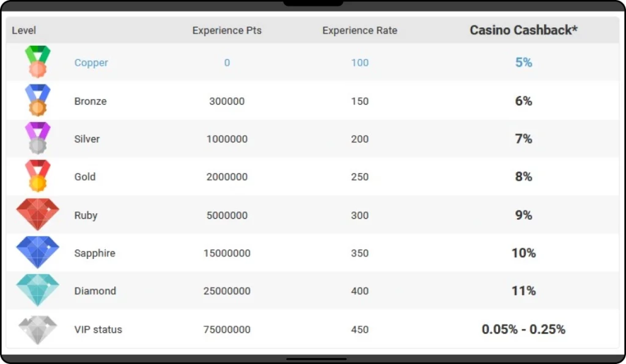Click the Bronze level medal icon
The height and width of the screenshot is (364, 626).
[x=37, y=100]
